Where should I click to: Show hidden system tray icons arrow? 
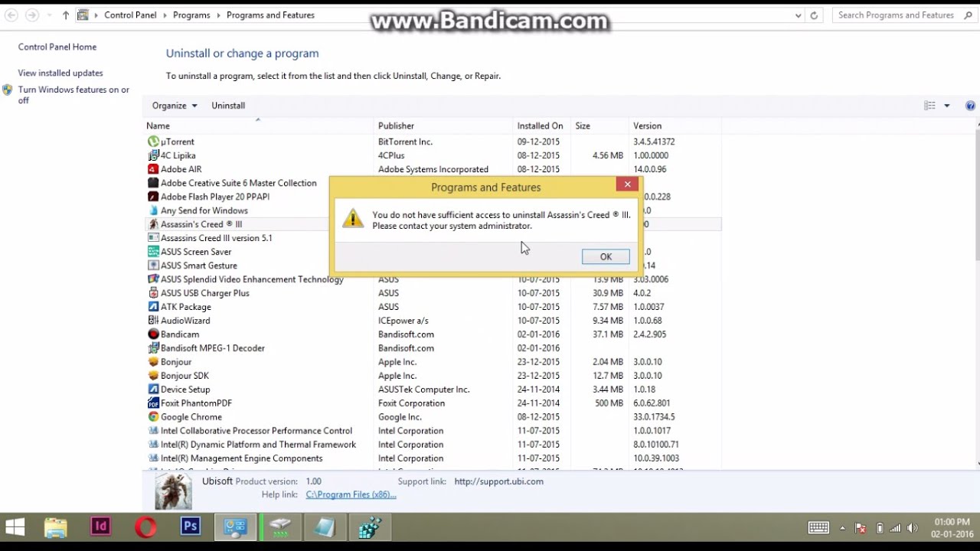click(x=843, y=528)
